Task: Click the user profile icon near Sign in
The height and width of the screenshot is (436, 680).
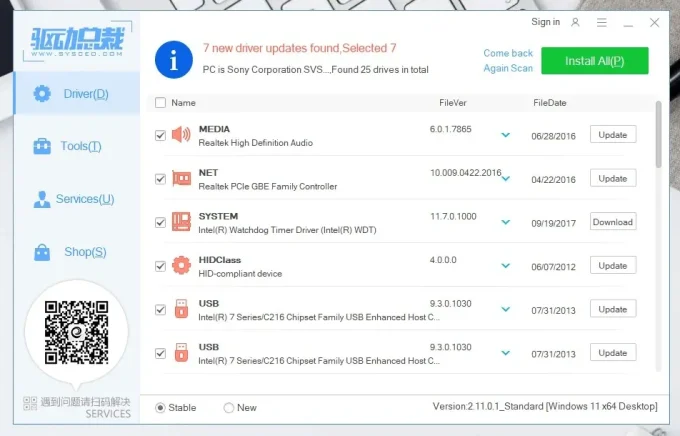Action: pos(575,22)
